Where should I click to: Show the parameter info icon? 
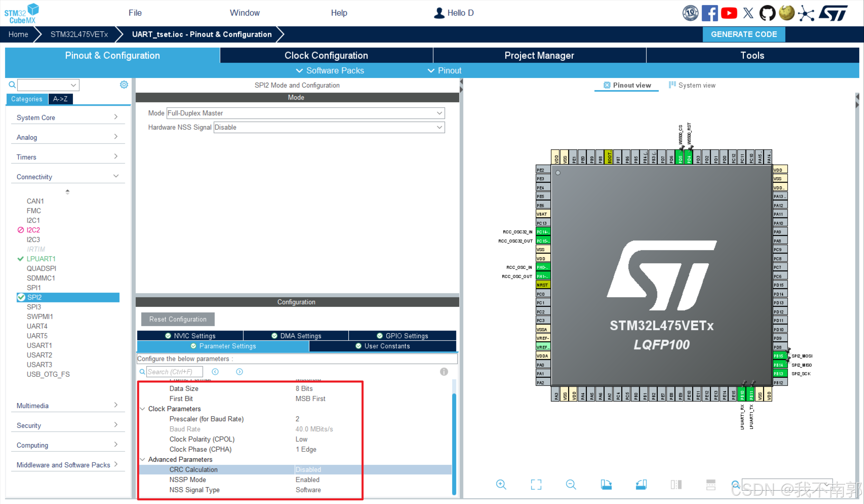coord(444,372)
